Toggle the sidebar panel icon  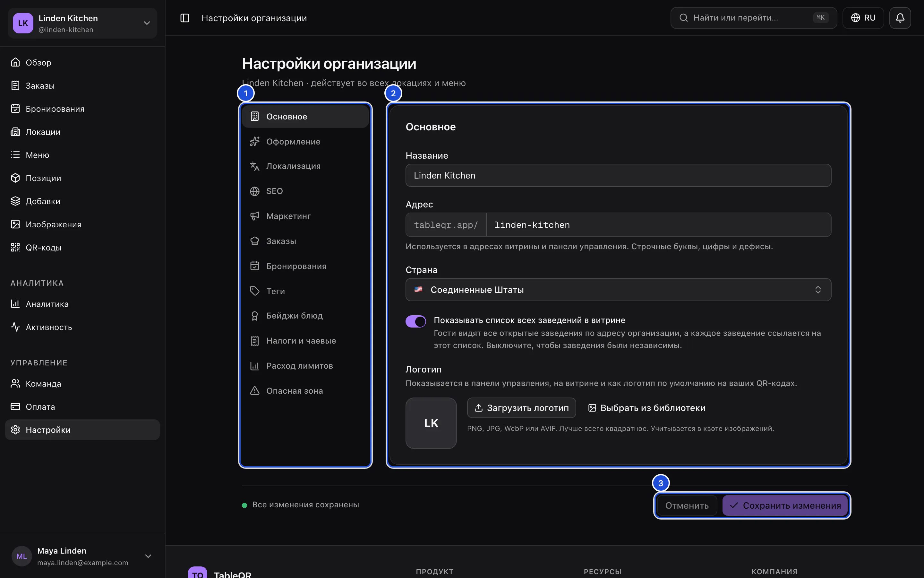185,18
